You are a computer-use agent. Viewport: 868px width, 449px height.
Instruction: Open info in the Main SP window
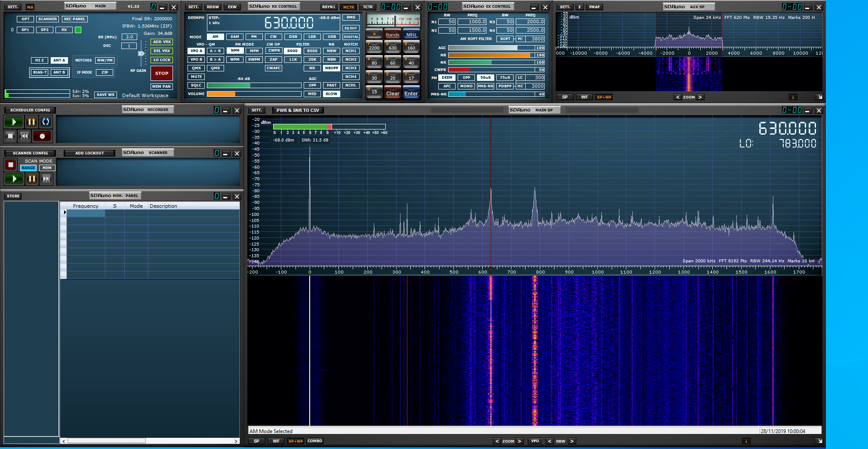tap(746, 441)
